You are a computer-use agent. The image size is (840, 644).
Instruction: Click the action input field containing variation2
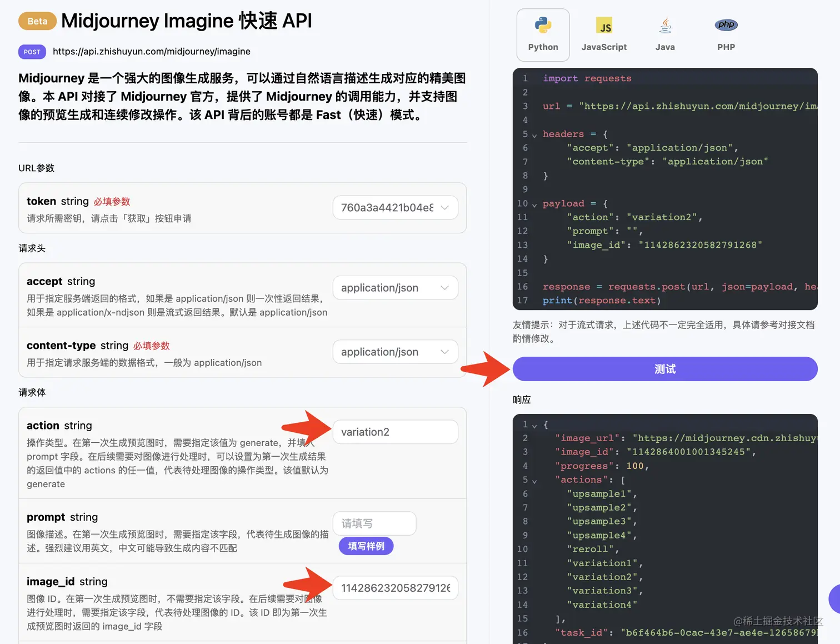pos(396,432)
